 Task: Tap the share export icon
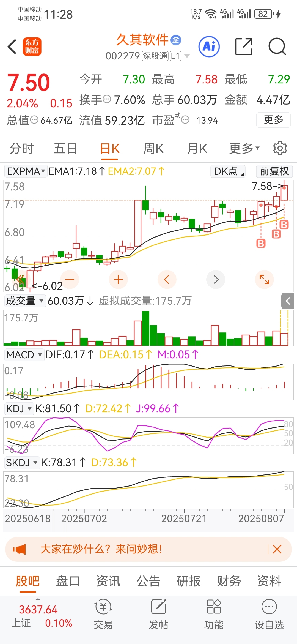click(244, 47)
